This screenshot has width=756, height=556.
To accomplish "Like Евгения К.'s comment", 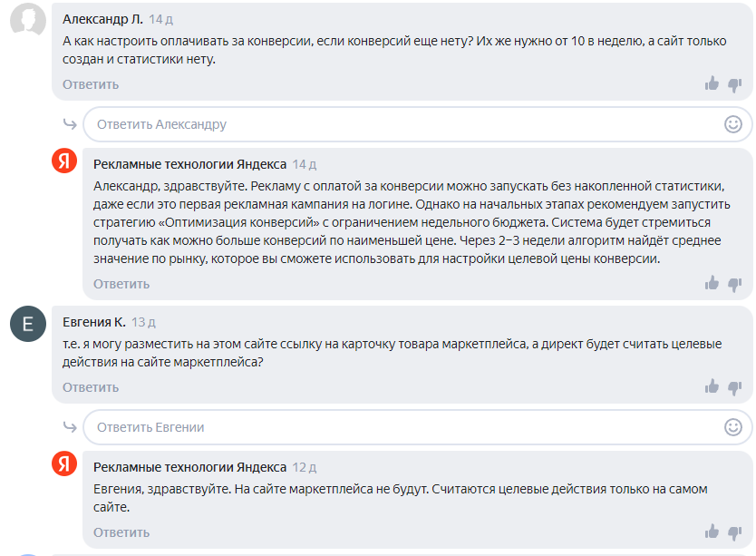I will tap(712, 387).
